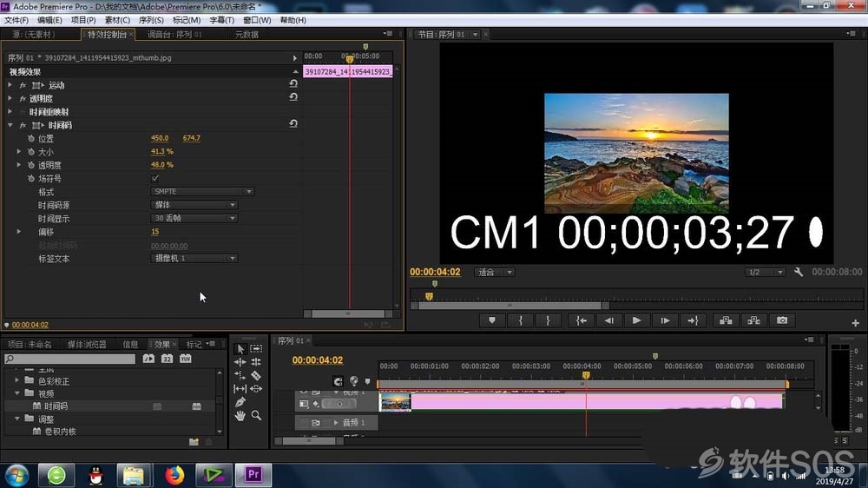Select the Pen tool
The width and height of the screenshot is (868, 488).
tap(240, 402)
